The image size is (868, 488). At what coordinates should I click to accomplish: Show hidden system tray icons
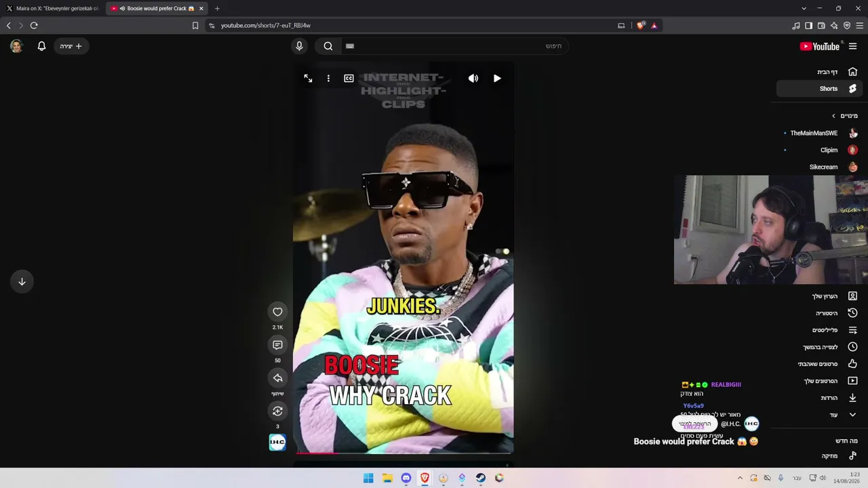tap(740, 478)
